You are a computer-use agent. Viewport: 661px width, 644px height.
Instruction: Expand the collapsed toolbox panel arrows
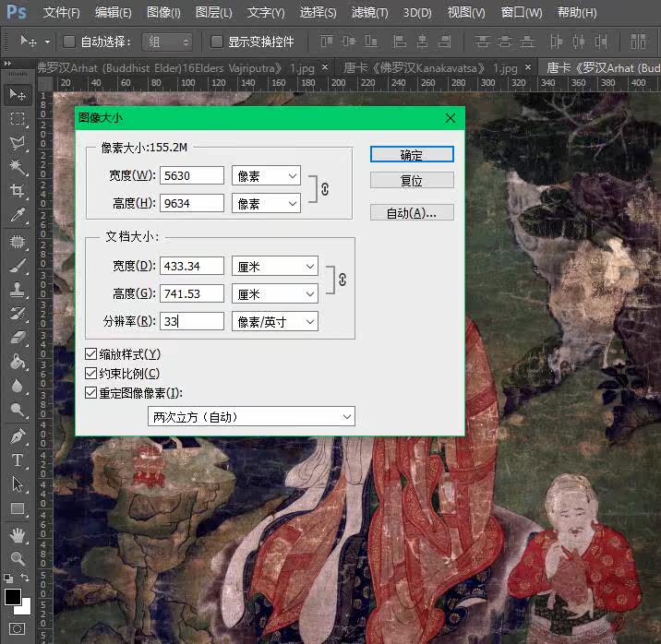[x=7, y=63]
